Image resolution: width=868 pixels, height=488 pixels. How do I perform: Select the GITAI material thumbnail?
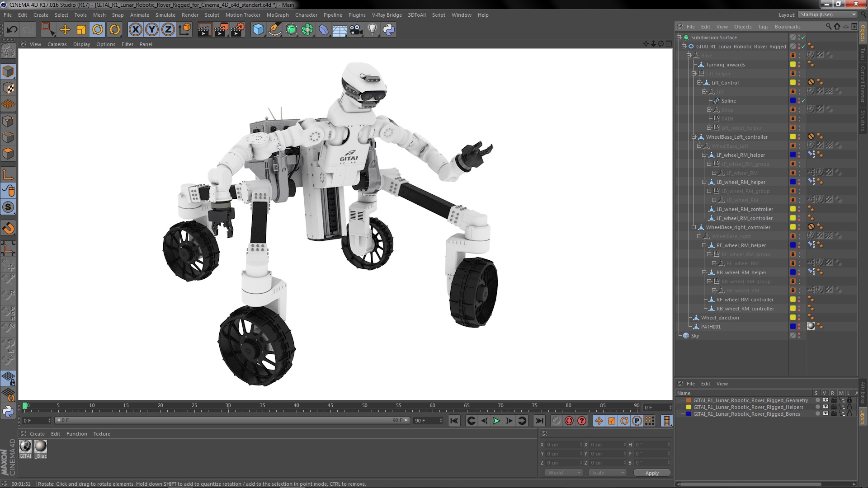point(25,446)
